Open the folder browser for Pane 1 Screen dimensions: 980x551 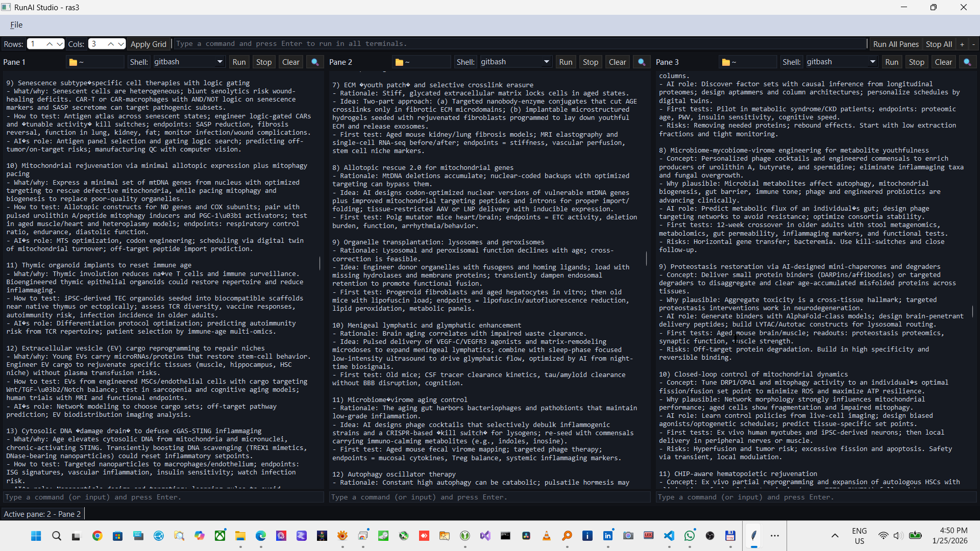[x=72, y=62]
